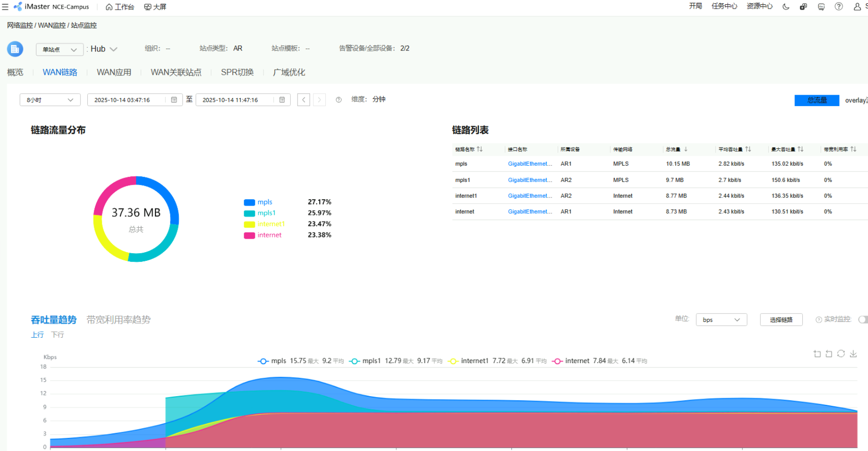Switch to dark mode with moon icon

click(785, 7)
